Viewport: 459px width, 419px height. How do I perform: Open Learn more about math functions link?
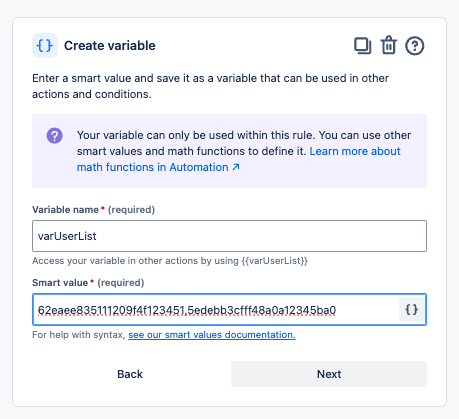pyautogui.click(x=238, y=159)
